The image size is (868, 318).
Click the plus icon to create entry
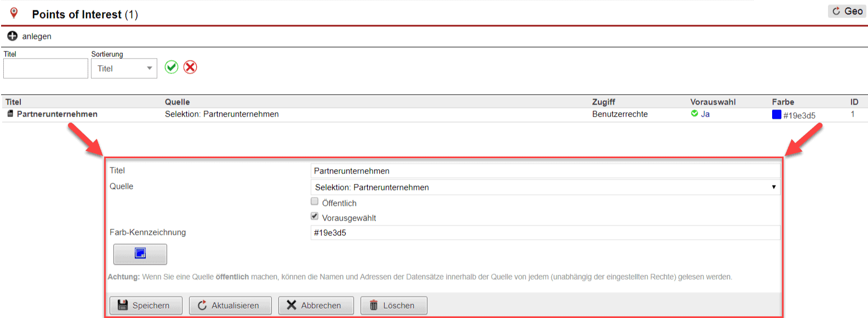tap(12, 36)
